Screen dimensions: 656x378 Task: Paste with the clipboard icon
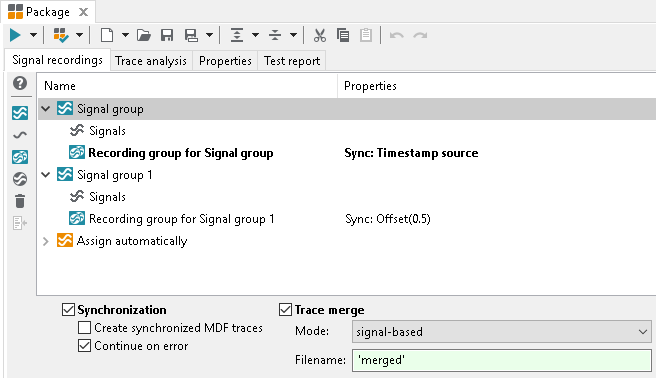tap(366, 35)
